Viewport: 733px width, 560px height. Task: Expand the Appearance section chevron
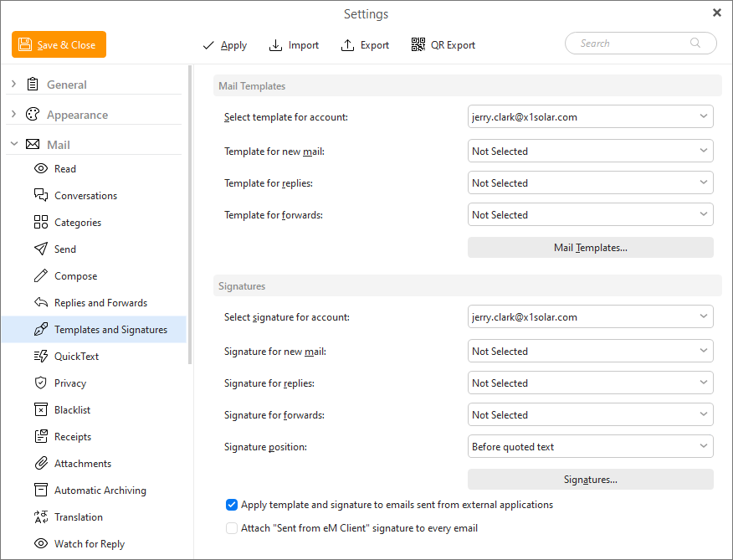point(13,115)
